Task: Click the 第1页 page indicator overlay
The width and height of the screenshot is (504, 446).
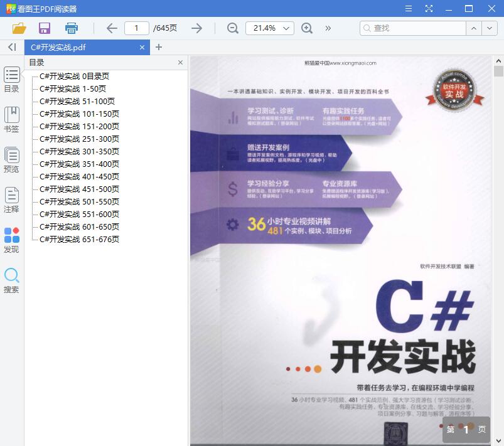Action: (466, 430)
